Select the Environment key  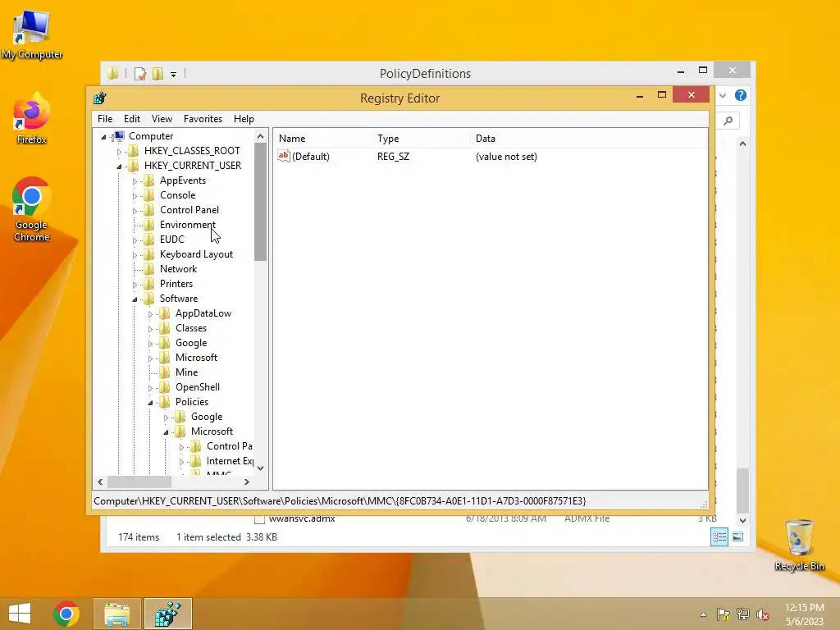pos(188,225)
